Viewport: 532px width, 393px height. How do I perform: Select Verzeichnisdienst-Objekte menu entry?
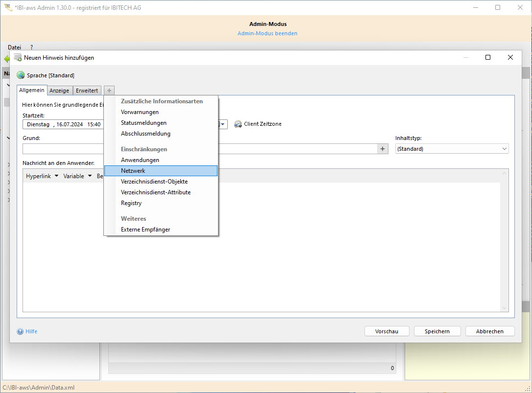pos(154,182)
